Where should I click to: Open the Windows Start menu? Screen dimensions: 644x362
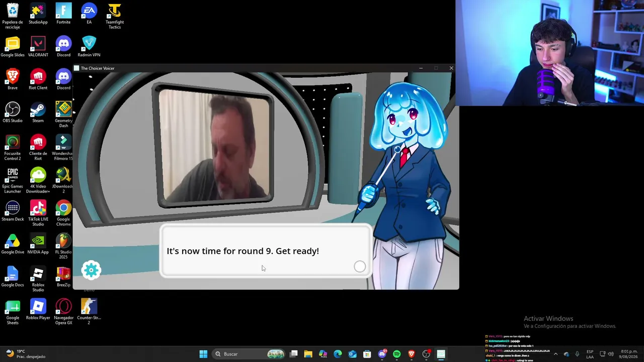point(203,354)
